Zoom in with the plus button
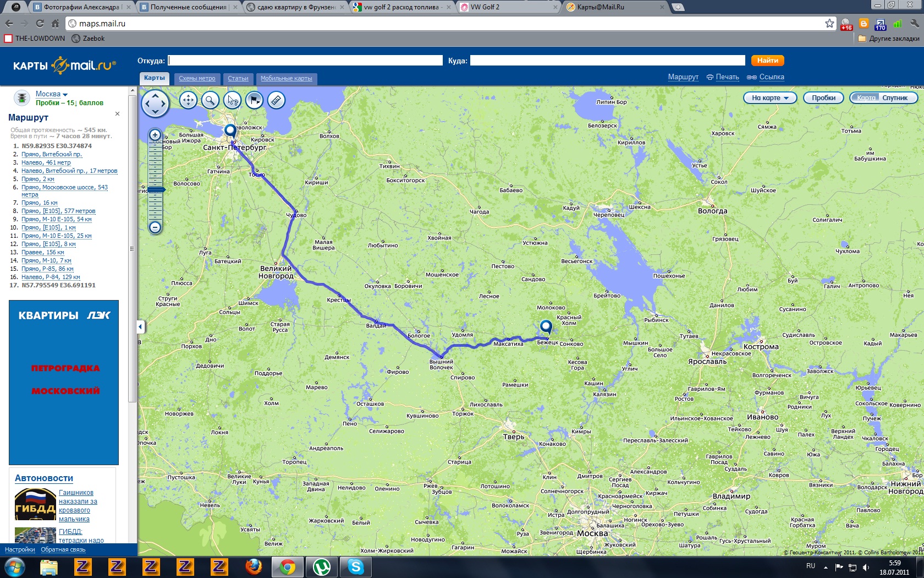 [155, 135]
